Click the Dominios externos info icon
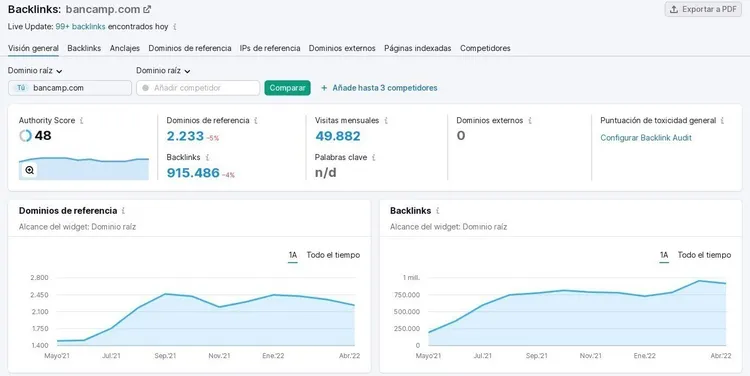The height and width of the screenshot is (376, 750). click(x=529, y=121)
